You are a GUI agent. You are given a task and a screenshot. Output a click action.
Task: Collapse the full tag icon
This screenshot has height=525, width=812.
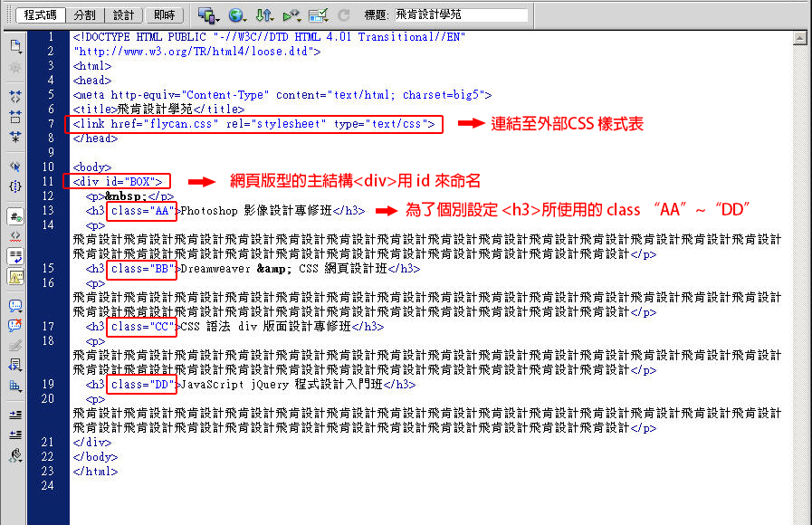tap(15, 96)
